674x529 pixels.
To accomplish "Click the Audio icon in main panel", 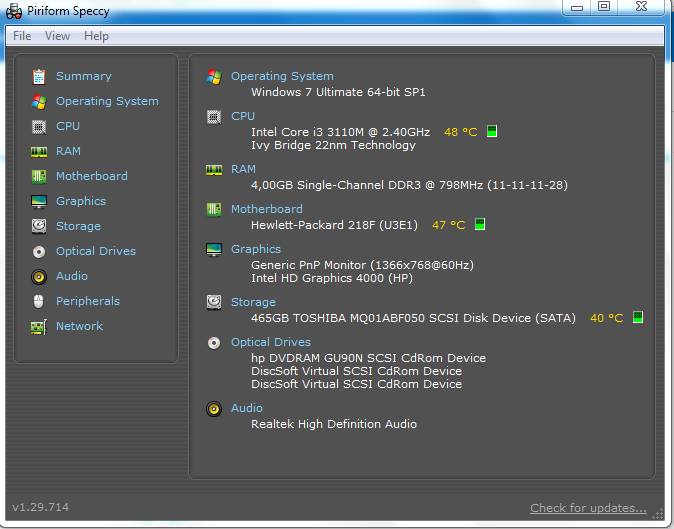I will tap(214, 409).
